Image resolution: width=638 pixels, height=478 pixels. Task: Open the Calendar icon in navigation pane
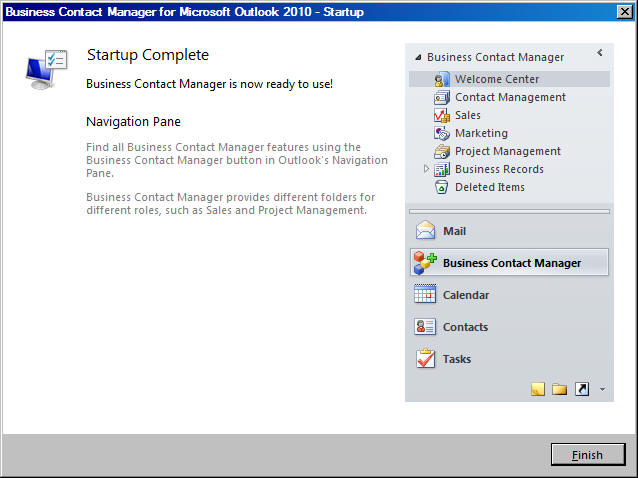(x=425, y=294)
